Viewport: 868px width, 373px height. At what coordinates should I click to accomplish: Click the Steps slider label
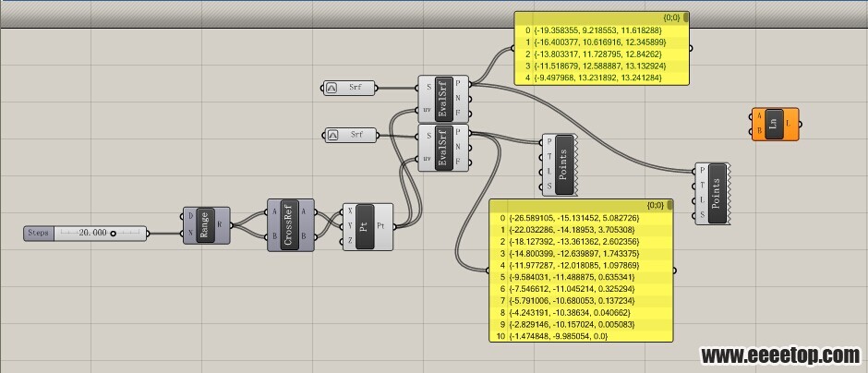point(38,233)
